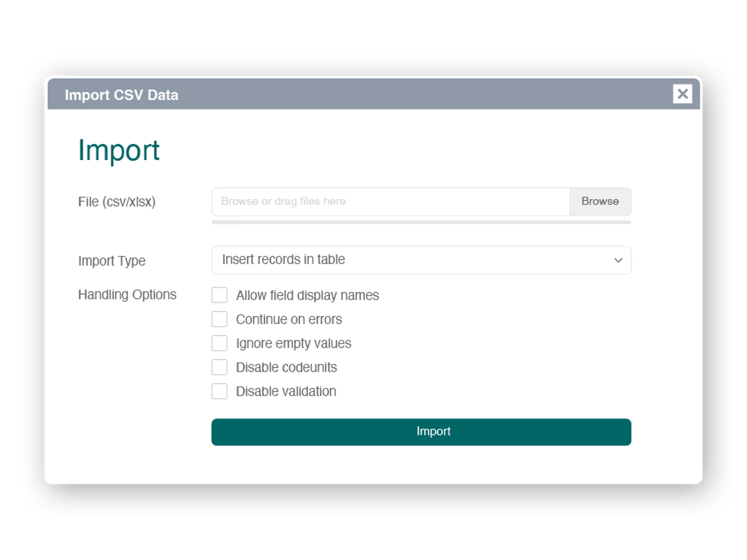Select the Disable validation checkbox
Image resolution: width=747 pixels, height=560 pixels.
click(x=220, y=391)
